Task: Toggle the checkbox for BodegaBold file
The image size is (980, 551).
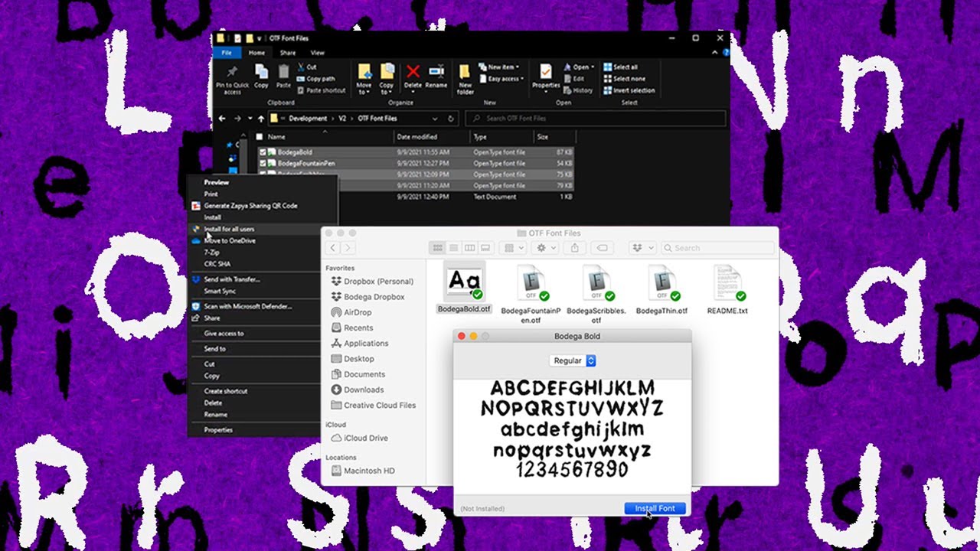Action: 263,152
